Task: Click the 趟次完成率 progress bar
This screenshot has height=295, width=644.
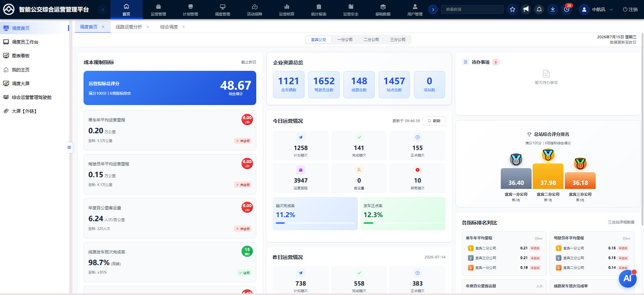Action: click(x=315, y=223)
